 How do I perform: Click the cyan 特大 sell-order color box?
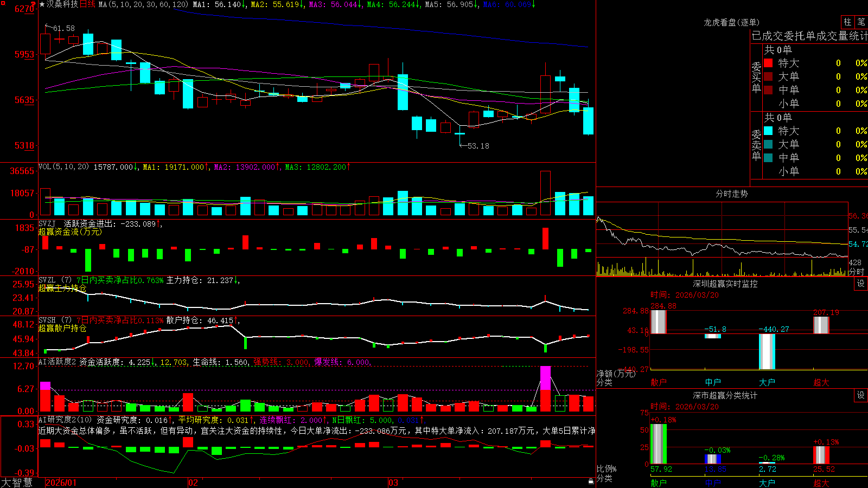pyautogui.click(x=768, y=131)
